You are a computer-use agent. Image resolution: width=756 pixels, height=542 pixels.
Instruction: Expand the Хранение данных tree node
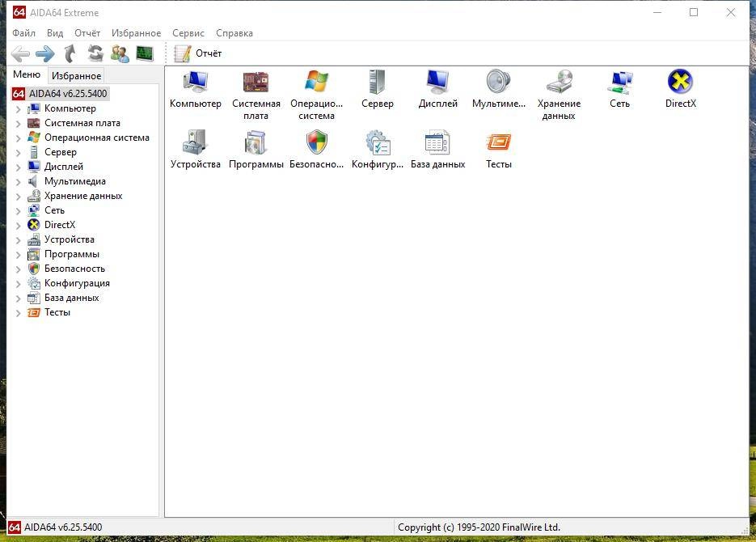[x=19, y=197]
